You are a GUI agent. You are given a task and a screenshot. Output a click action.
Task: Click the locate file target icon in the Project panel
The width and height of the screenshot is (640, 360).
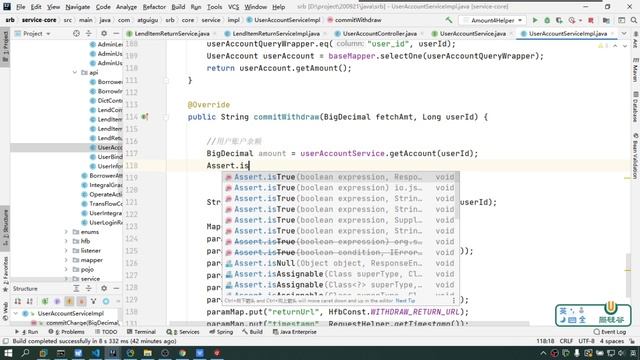76,33
